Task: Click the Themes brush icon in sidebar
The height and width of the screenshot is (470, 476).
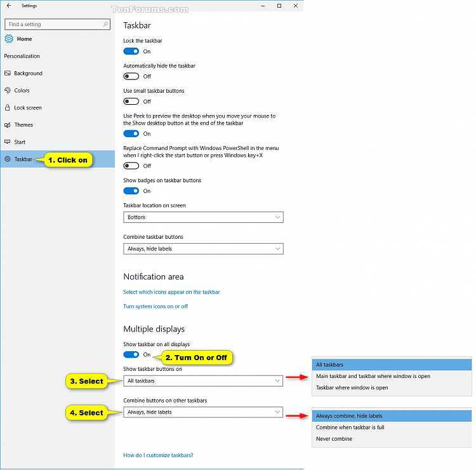Action: click(x=8, y=125)
